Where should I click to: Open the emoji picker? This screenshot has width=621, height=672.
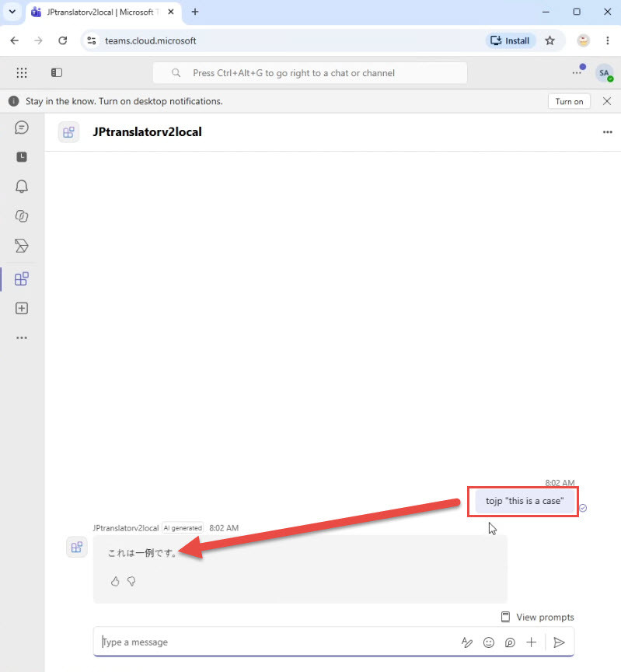point(489,642)
